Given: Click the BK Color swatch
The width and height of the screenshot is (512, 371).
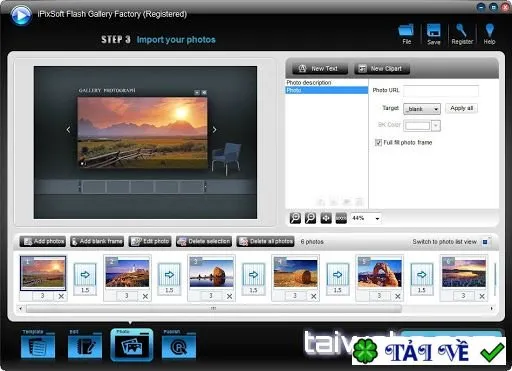Looking at the screenshot, I should 417,126.
